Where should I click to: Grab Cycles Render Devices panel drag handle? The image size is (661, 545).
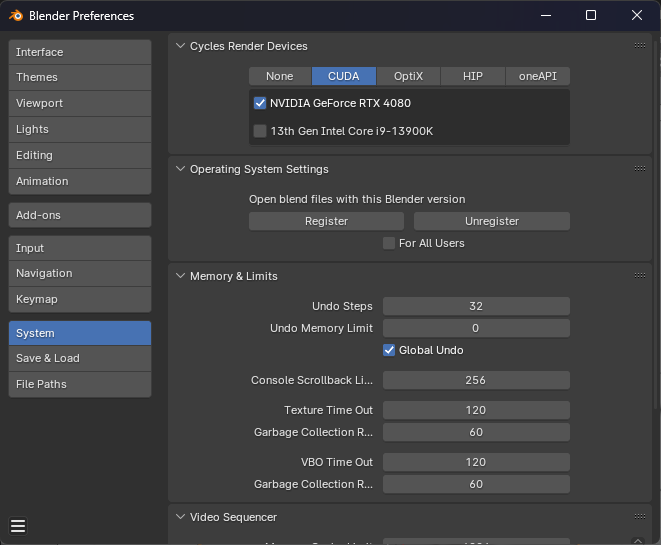pos(640,46)
